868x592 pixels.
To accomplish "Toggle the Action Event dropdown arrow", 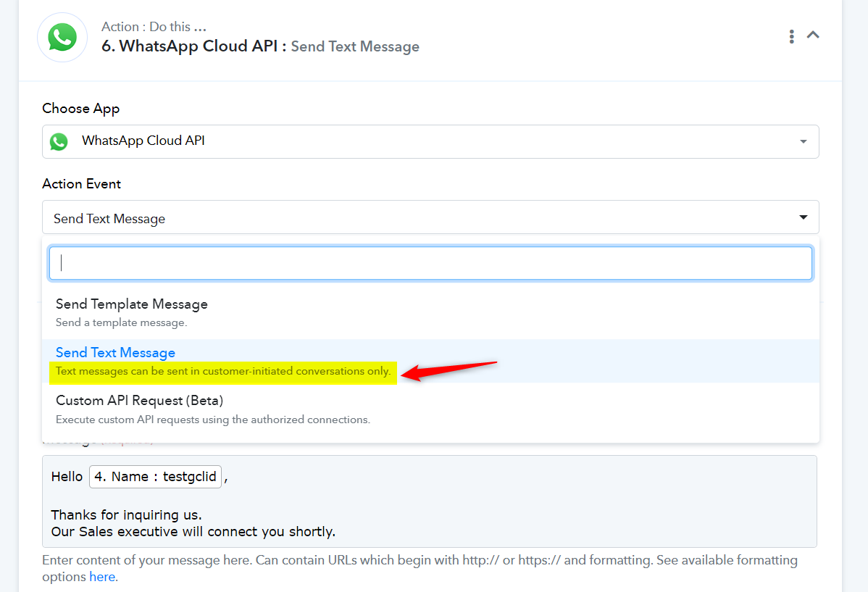I will coord(803,217).
